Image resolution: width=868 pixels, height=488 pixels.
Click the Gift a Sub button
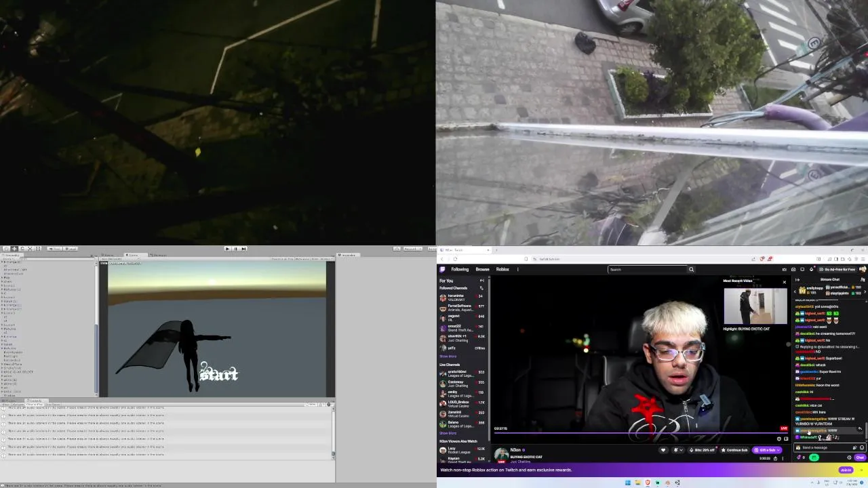767,450
